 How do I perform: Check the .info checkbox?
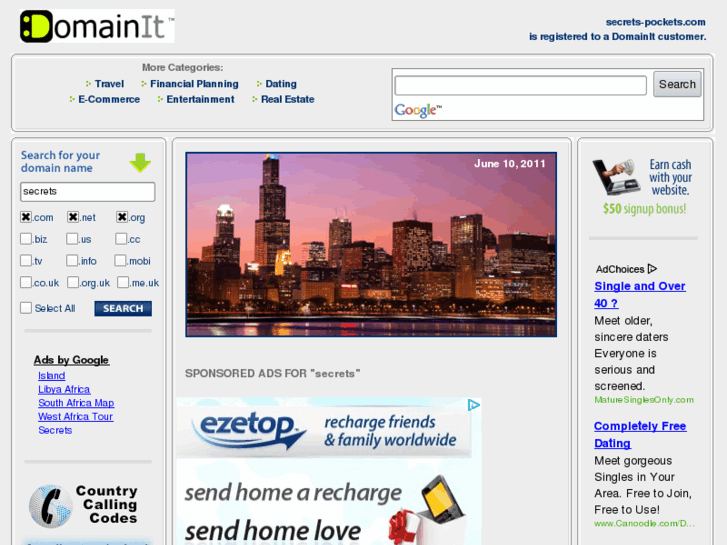pyautogui.click(x=72, y=260)
